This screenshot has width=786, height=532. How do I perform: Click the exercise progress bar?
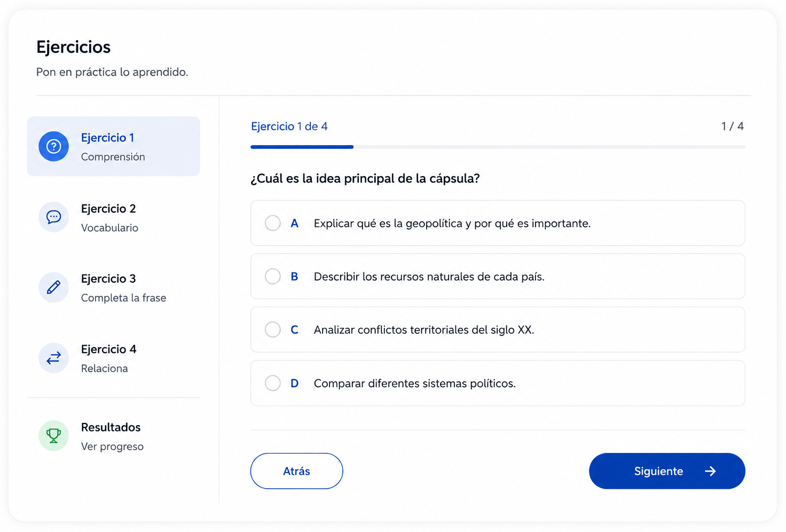498,147
